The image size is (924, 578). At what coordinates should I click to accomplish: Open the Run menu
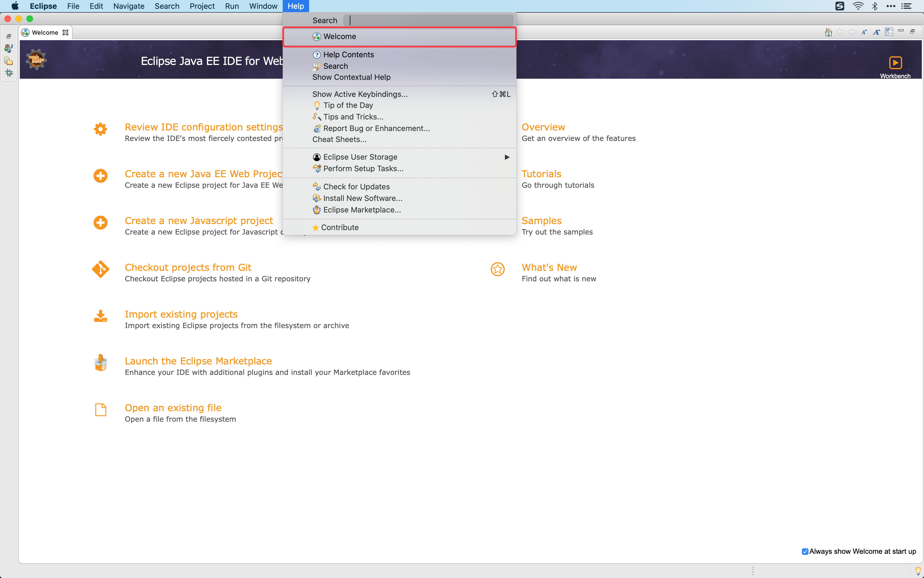tap(232, 6)
